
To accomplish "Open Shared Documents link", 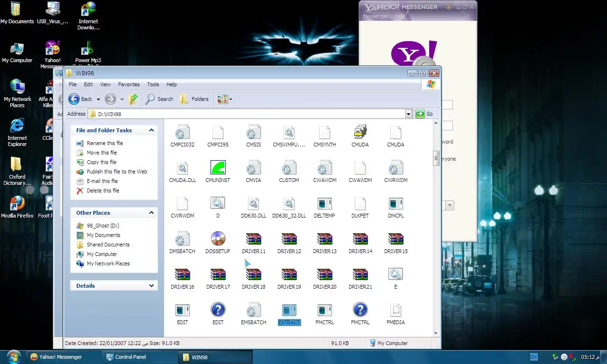I will (108, 245).
